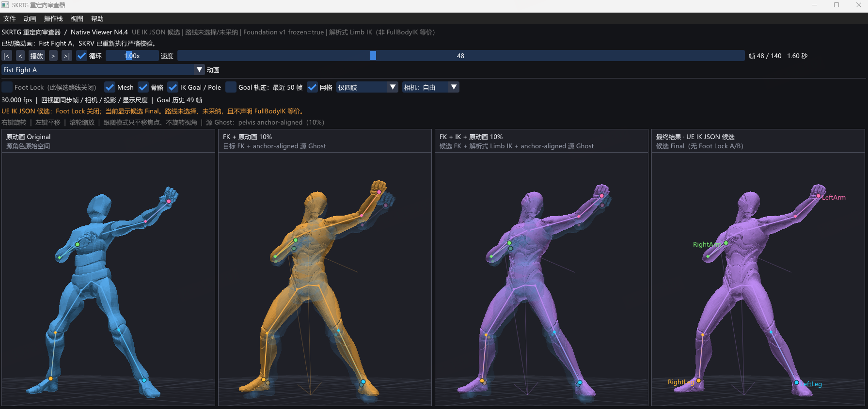Screen dimensions: 868x409
Task: Open the 帮助 menu
Action: [97, 18]
